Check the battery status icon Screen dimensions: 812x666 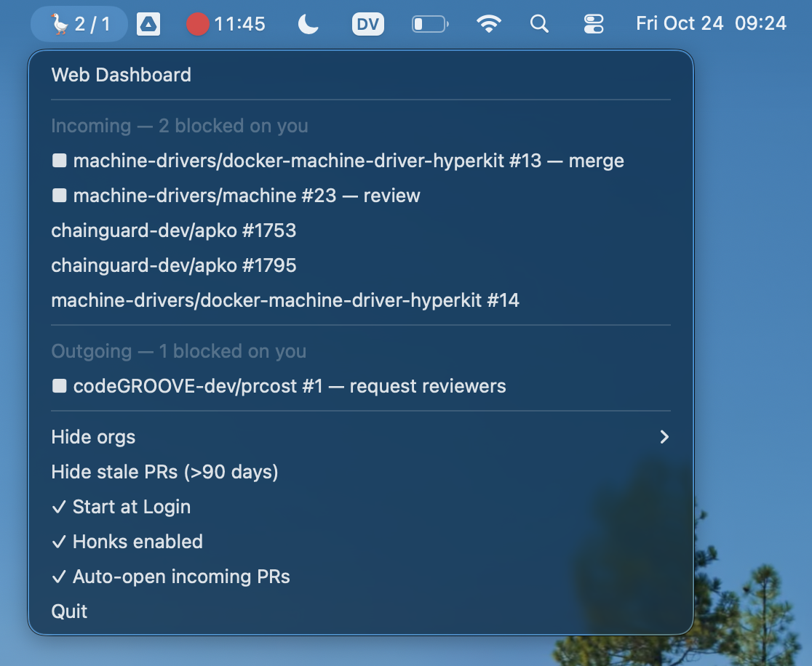pyautogui.click(x=429, y=24)
